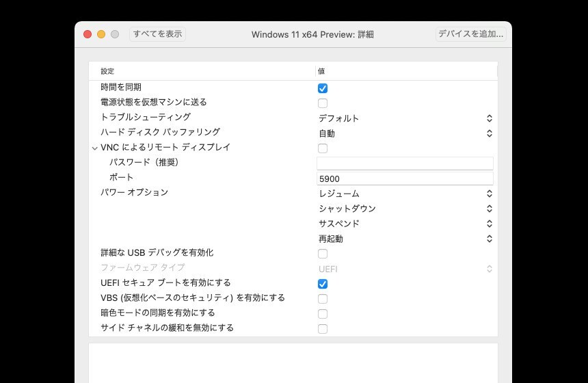Screen dimensions: 588x383
Task: Click the ポート row label
Action: point(121,177)
